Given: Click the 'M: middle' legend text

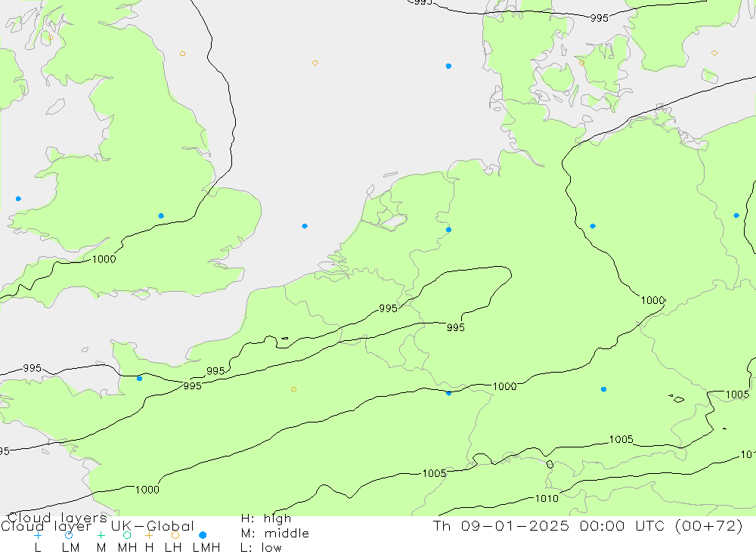Looking at the screenshot, I should 275,534.
